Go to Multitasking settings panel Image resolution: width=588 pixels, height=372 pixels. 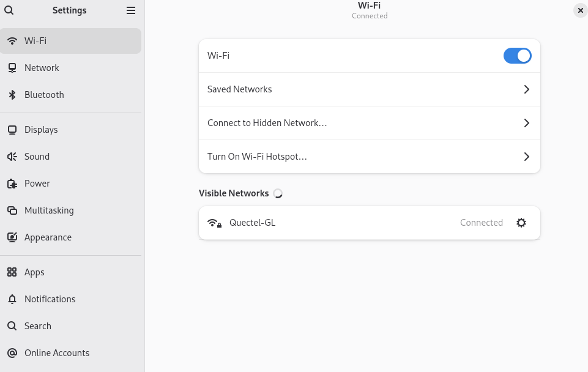[49, 210]
